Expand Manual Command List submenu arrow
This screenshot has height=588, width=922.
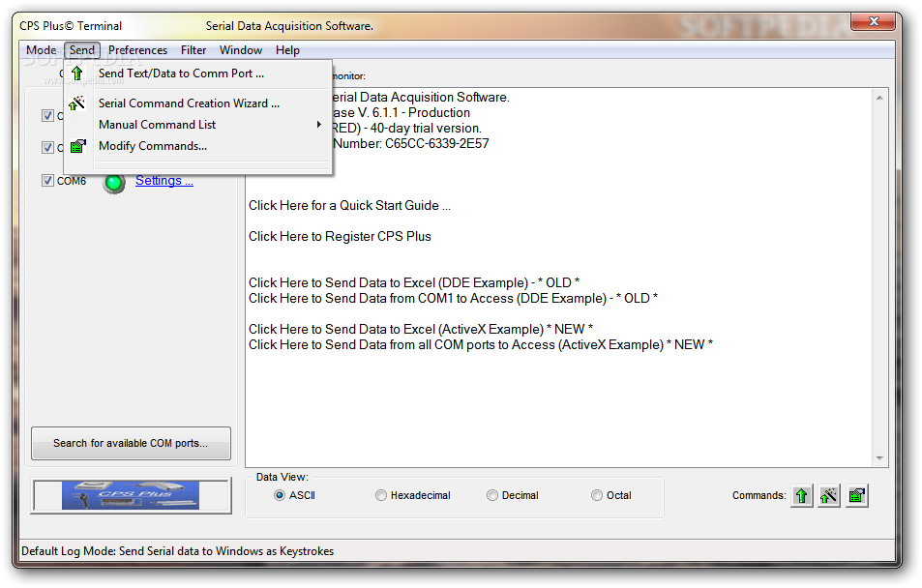pos(318,125)
